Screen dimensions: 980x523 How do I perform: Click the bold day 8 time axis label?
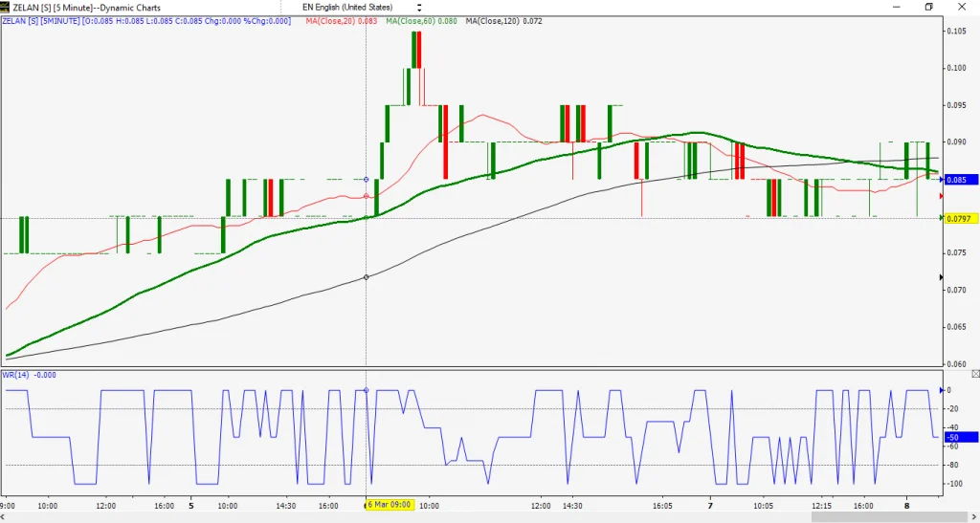907,505
